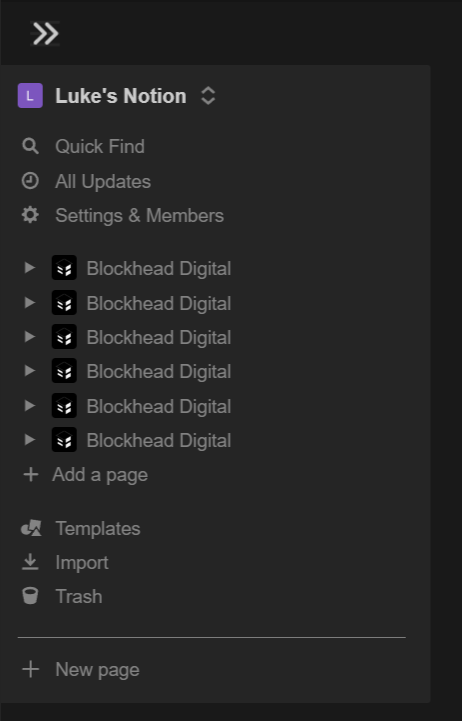462x721 pixels.
Task: Open Quick Find
Action: click(x=100, y=147)
